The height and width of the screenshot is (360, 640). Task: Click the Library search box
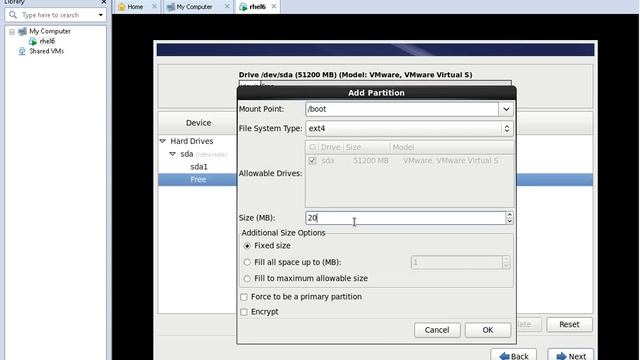point(55,15)
